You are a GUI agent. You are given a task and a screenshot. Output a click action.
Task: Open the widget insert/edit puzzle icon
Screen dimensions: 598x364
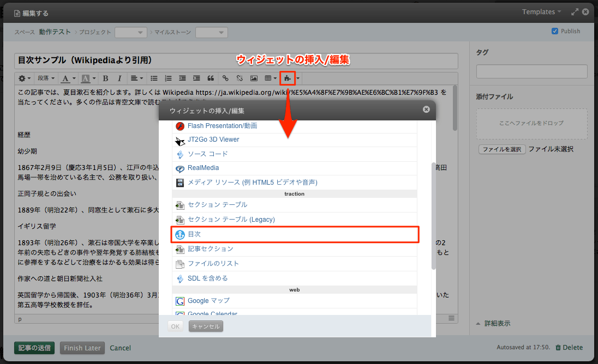[x=287, y=78]
